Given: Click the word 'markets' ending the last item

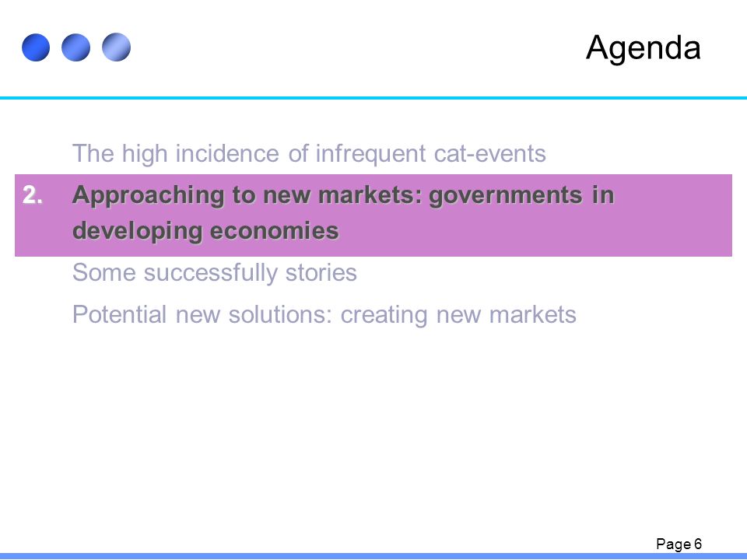Looking at the screenshot, I should (x=532, y=315).
